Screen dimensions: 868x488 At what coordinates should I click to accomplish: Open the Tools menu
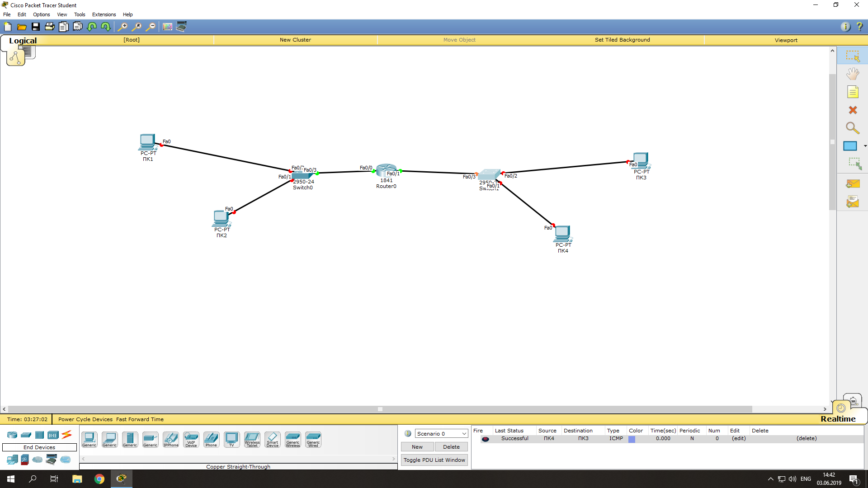pyautogui.click(x=80, y=14)
